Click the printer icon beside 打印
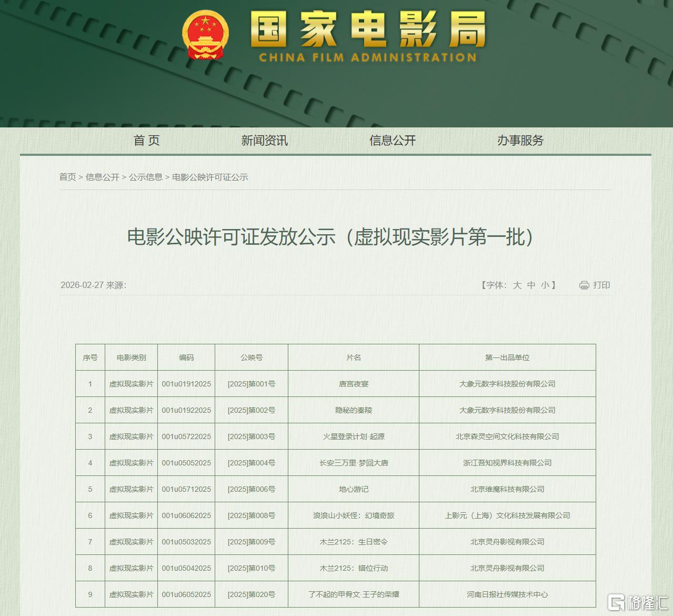The image size is (673, 616). (x=584, y=285)
